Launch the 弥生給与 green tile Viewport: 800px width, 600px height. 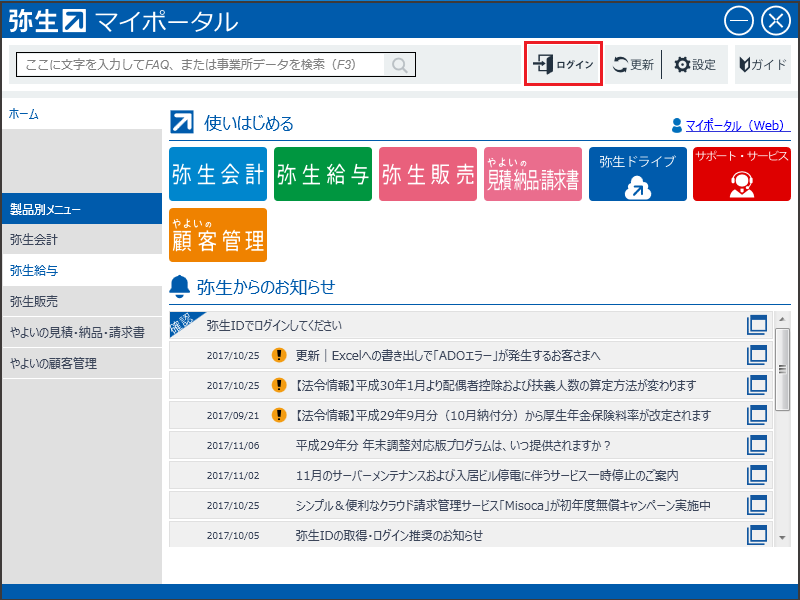(323, 174)
